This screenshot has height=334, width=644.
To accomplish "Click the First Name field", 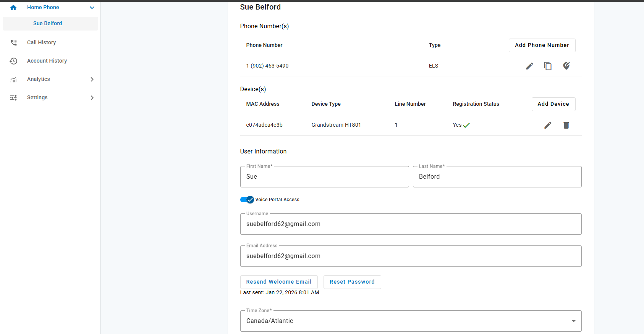I will [324, 177].
